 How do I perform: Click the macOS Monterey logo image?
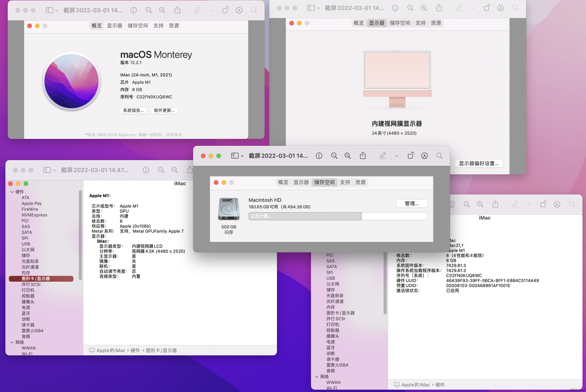click(72, 81)
